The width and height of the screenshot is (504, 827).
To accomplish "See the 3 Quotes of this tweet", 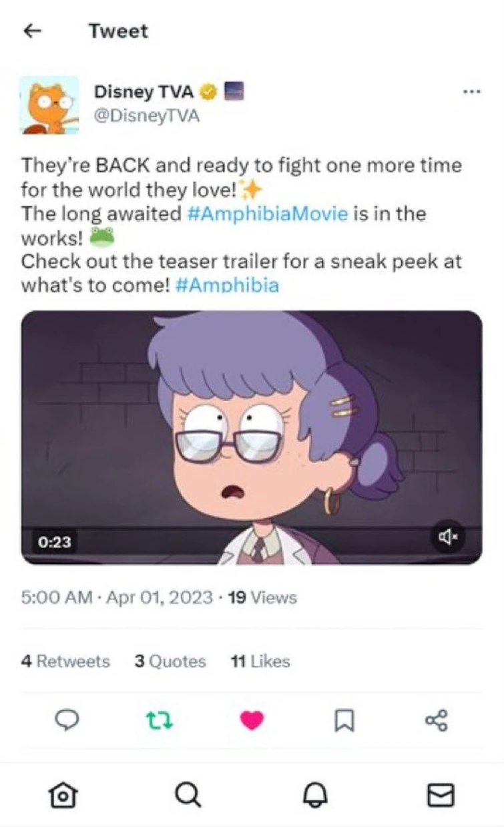I will (x=171, y=661).
